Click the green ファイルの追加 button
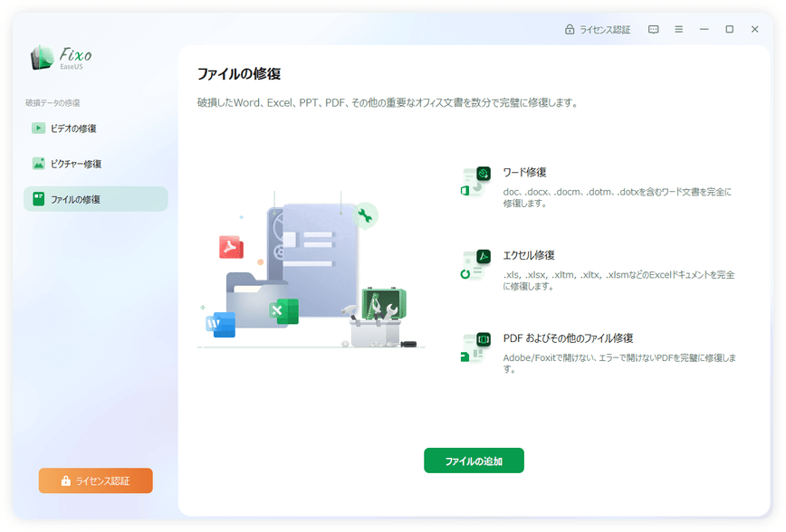 tap(474, 461)
